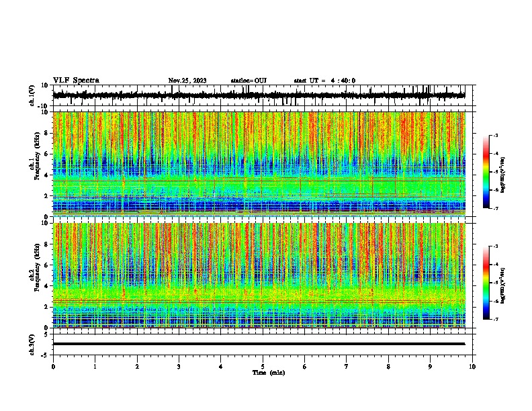Click the "station=OUI" header label
This screenshot has width=532, height=411.
249,81
